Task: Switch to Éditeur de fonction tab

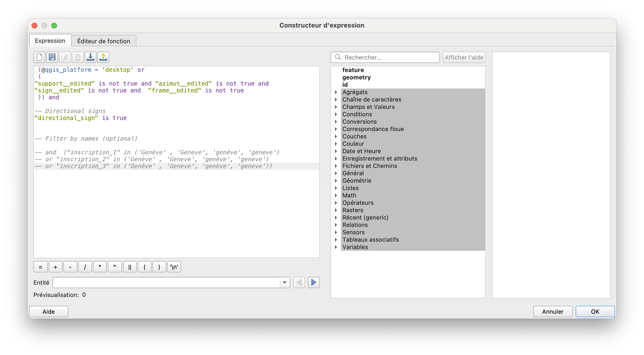Action: coord(104,41)
